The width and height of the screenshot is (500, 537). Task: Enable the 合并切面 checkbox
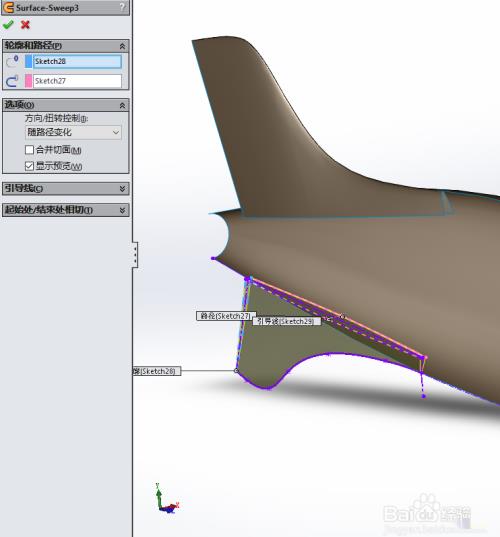(x=29, y=150)
